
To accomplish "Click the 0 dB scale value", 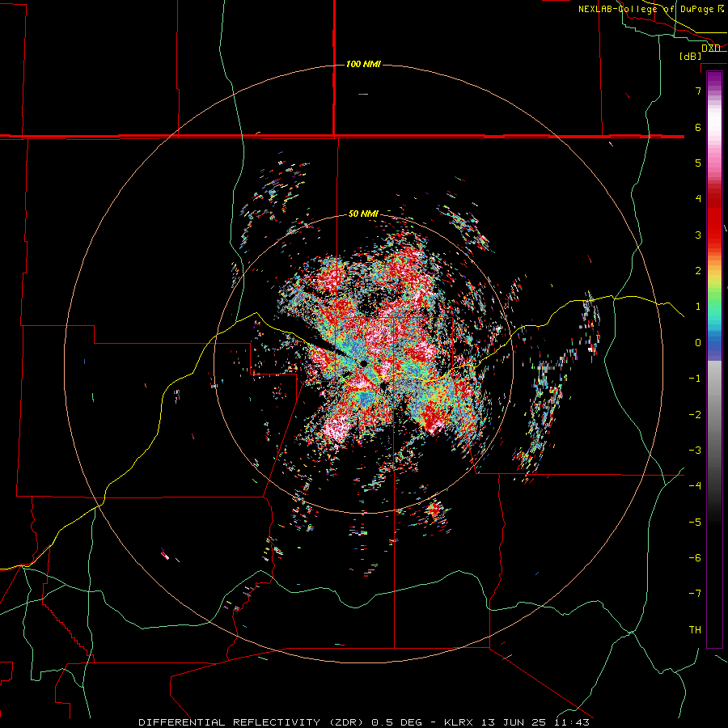I will tap(698, 343).
